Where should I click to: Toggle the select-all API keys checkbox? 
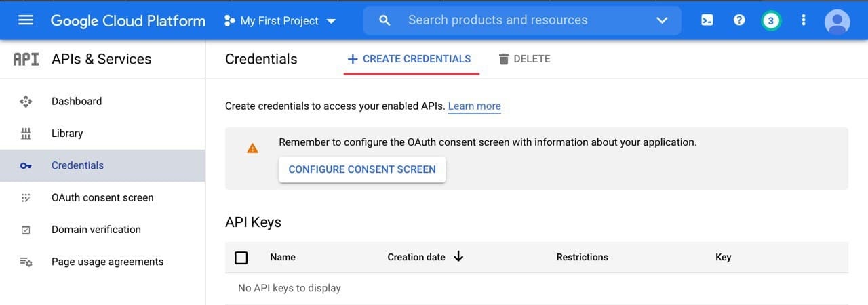(241, 258)
